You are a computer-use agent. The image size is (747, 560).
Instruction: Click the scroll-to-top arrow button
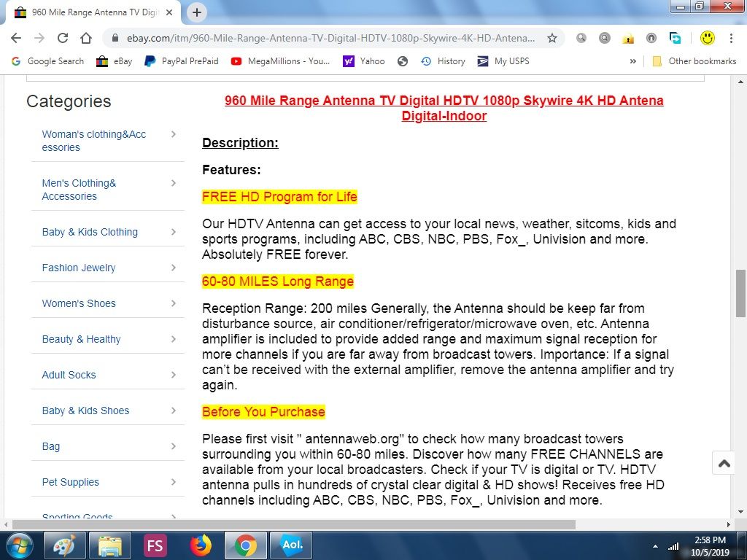coord(724,463)
